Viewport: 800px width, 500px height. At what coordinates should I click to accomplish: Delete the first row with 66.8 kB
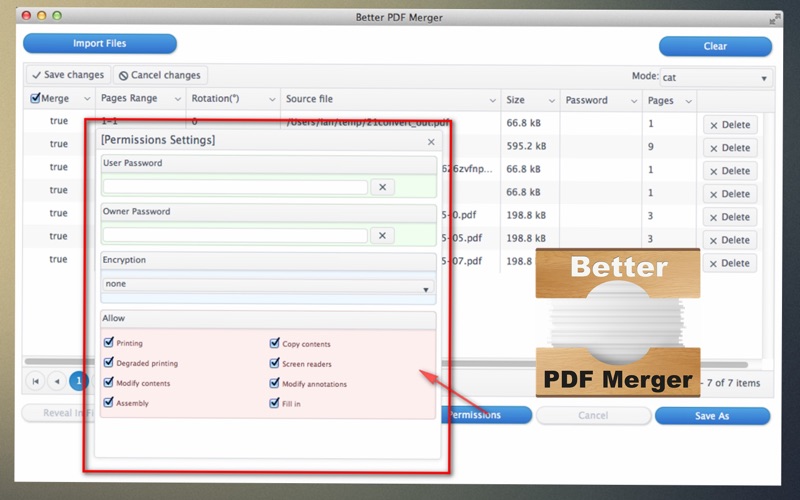(730, 125)
